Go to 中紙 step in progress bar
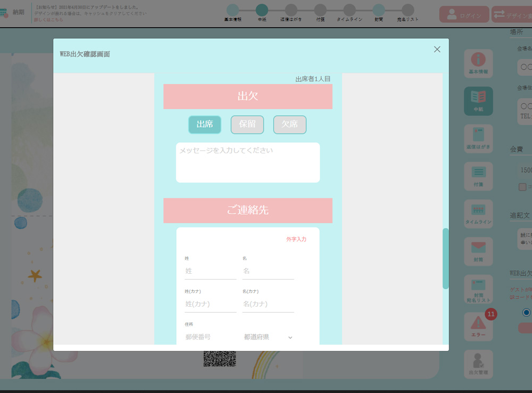Image resolution: width=532 pixels, height=393 pixels. pos(262,10)
